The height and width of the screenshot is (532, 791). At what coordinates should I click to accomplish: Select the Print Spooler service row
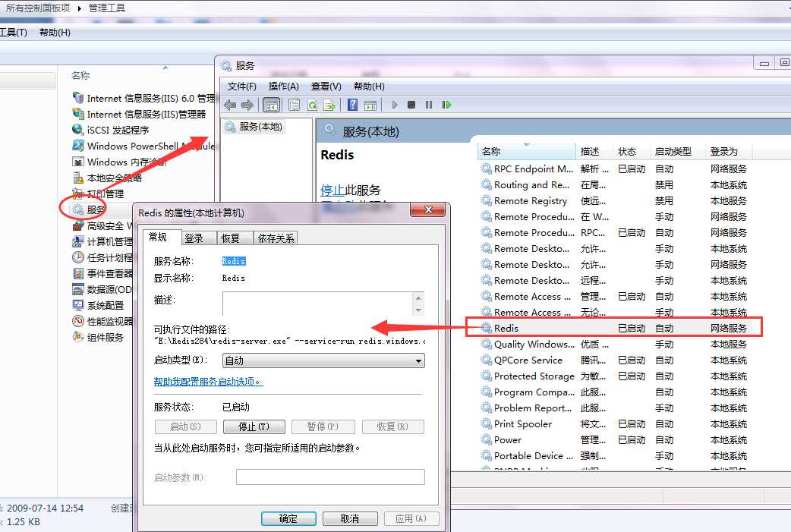614,424
